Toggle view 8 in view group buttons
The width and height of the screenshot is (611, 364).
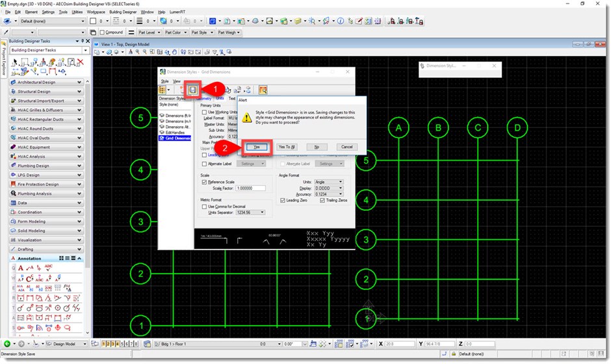tap(136, 344)
